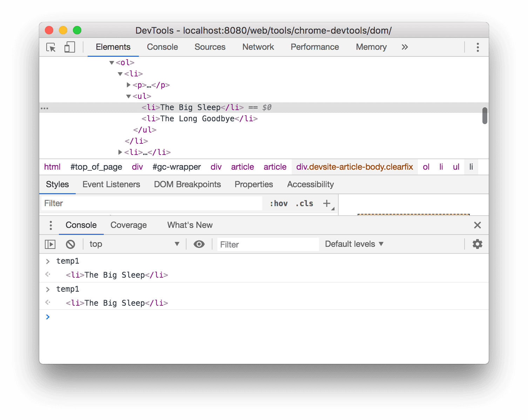Open the Event Listeners tab
This screenshot has height=420, width=528.
111,184
